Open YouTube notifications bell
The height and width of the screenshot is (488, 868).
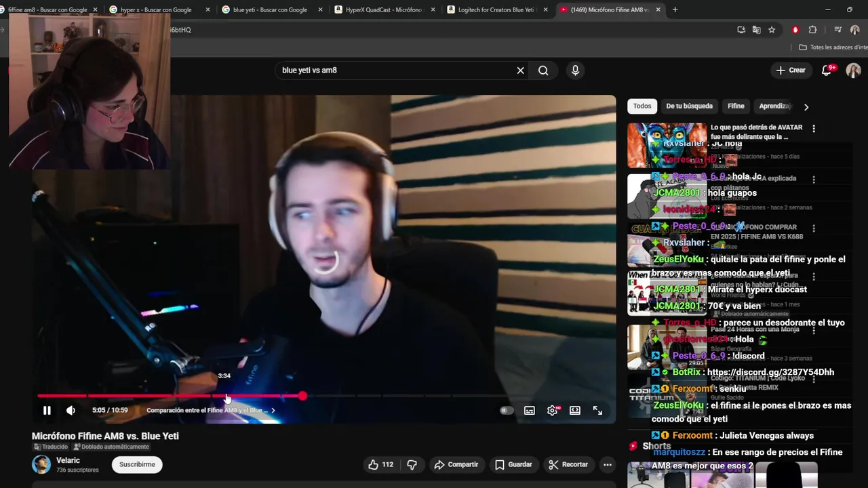tap(827, 70)
